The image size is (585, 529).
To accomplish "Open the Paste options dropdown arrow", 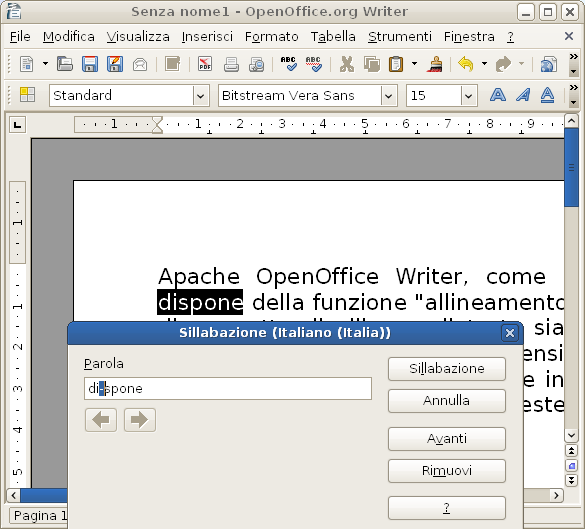I will [414, 64].
